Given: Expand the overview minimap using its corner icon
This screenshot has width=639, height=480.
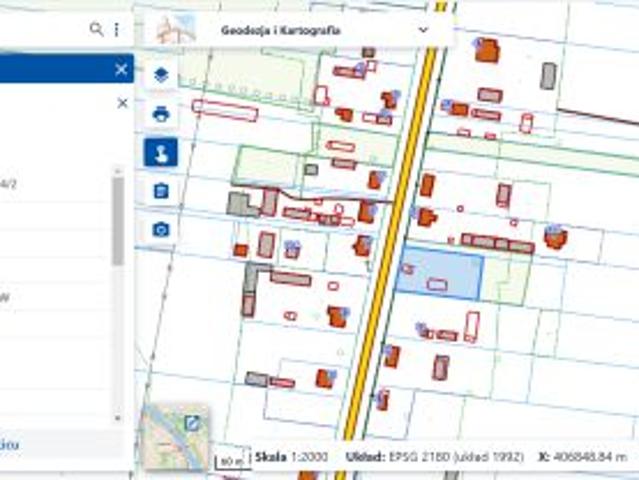Looking at the screenshot, I should tap(191, 423).
